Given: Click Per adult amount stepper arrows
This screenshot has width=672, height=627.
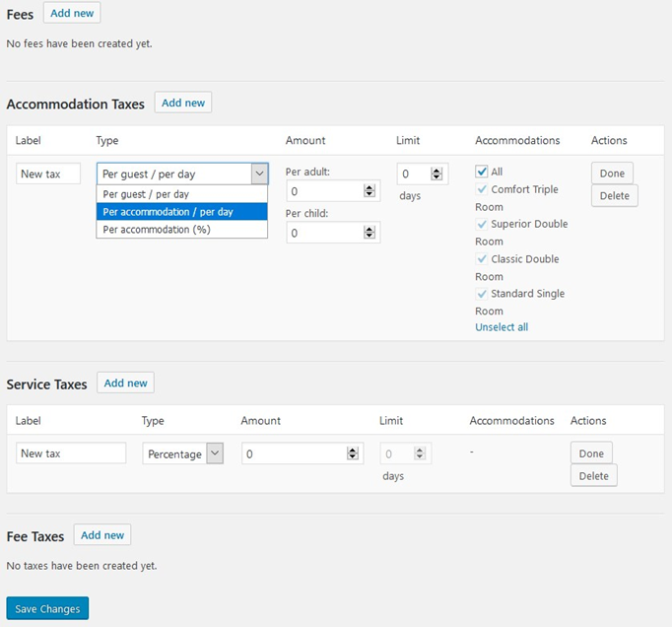Looking at the screenshot, I should pyautogui.click(x=369, y=191).
